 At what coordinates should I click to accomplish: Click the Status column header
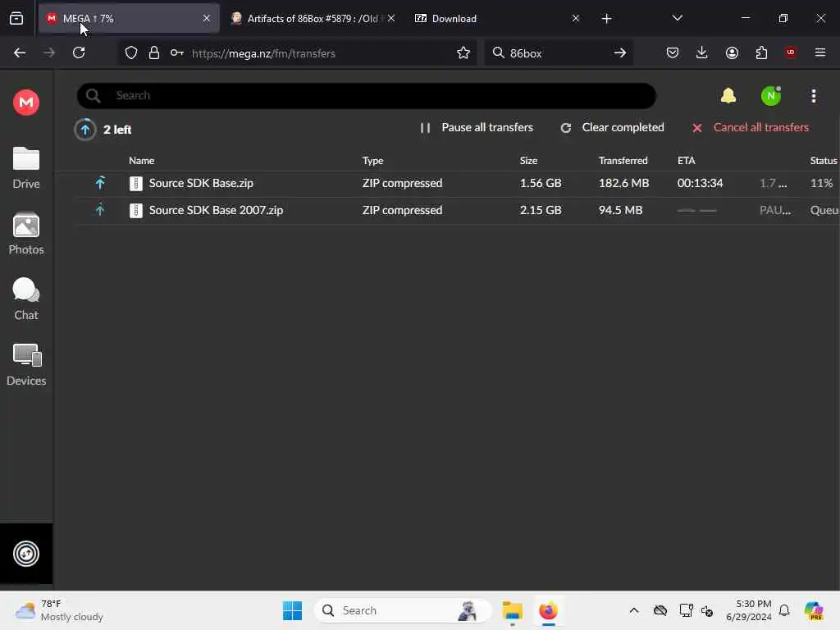coord(824,160)
